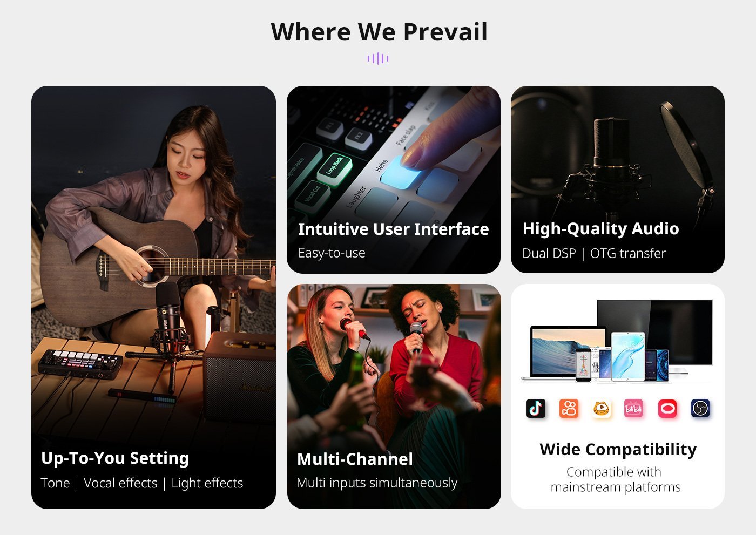Select the Multi-Channel title text
The image size is (756, 535).
point(355,459)
